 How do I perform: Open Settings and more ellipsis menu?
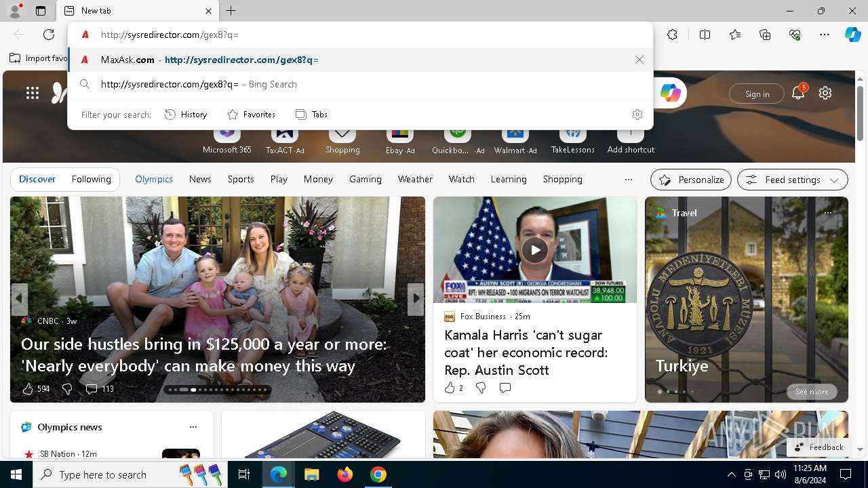[x=825, y=35]
